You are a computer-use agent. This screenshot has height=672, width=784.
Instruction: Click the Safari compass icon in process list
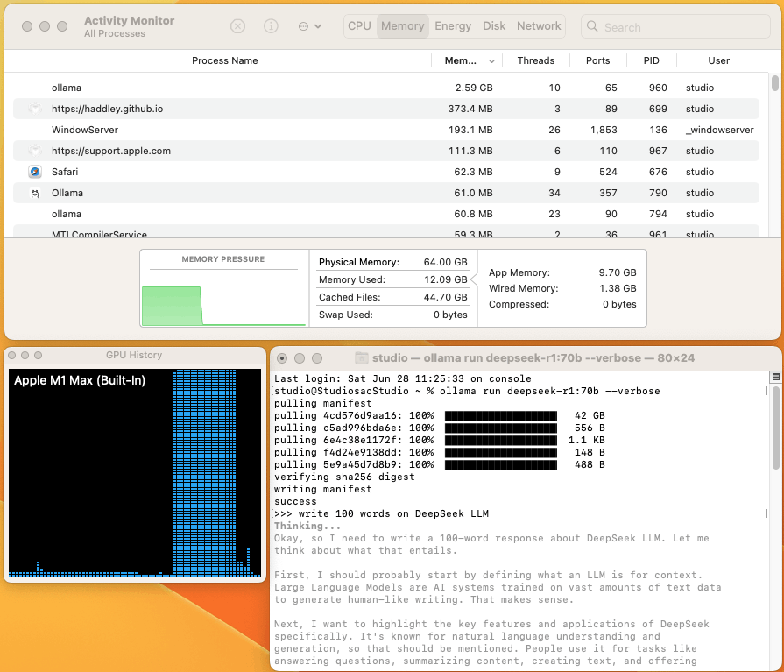coord(35,172)
